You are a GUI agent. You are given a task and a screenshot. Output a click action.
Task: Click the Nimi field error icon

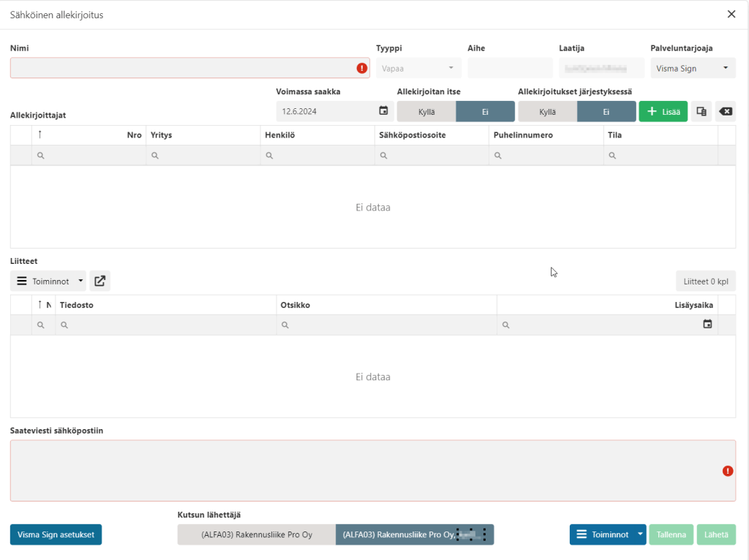pyautogui.click(x=361, y=68)
